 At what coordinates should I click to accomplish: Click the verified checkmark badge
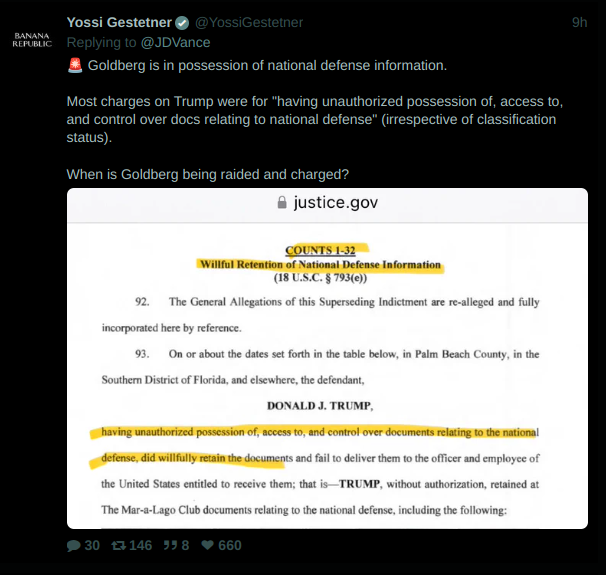(x=182, y=23)
